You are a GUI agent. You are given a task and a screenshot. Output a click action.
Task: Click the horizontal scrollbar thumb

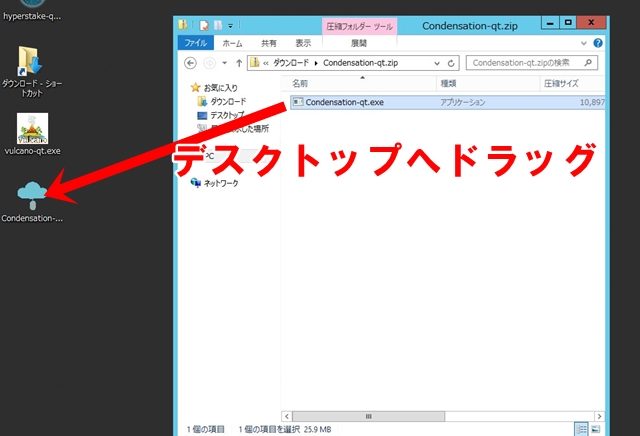coord(368,416)
